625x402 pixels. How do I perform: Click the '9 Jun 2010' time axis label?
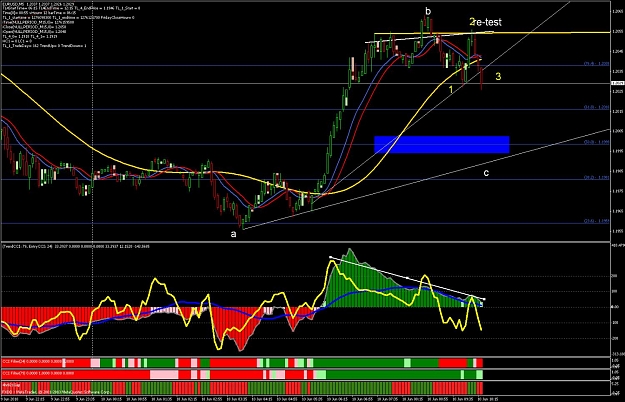[10, 399]
